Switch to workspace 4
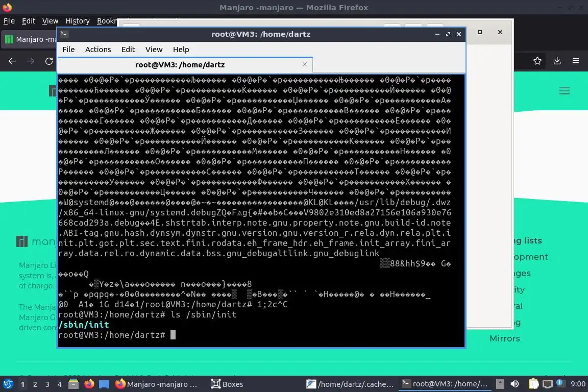The image size is (588, 392). 59,384
